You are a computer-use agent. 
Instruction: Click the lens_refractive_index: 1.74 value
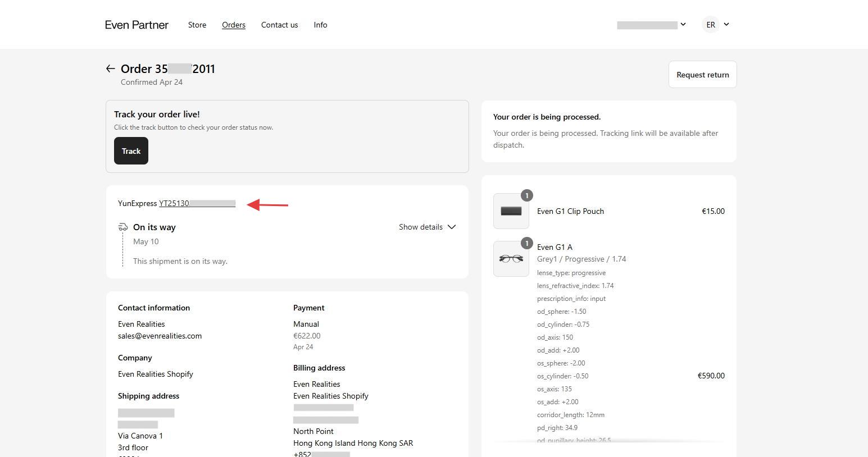click(575, 286)
